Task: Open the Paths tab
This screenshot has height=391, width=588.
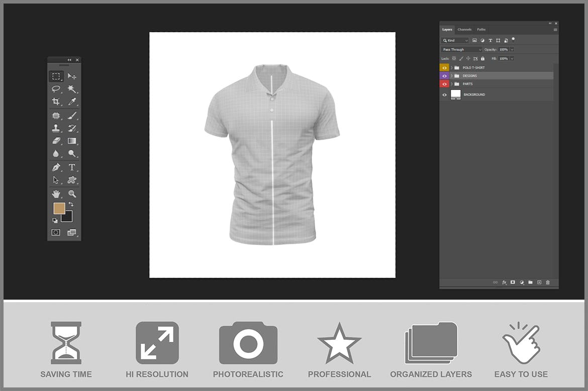Action: (x=481, y=29)
